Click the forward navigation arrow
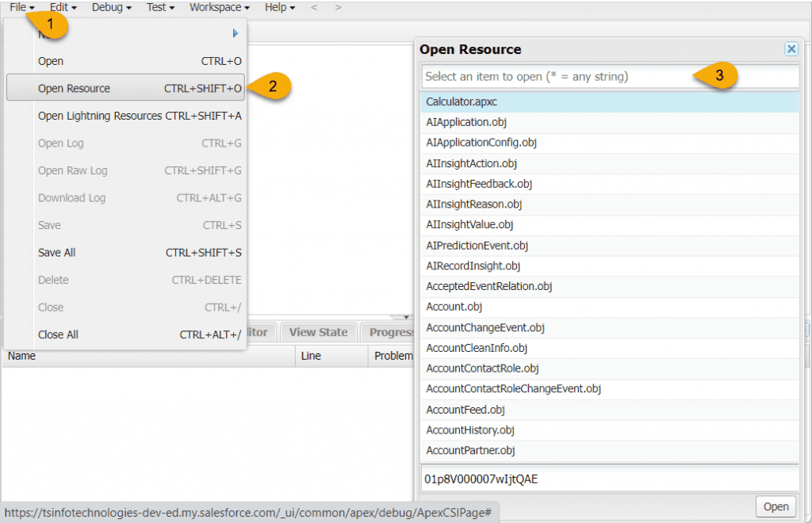The image size is (812, 523). click(x=337, y=7)
